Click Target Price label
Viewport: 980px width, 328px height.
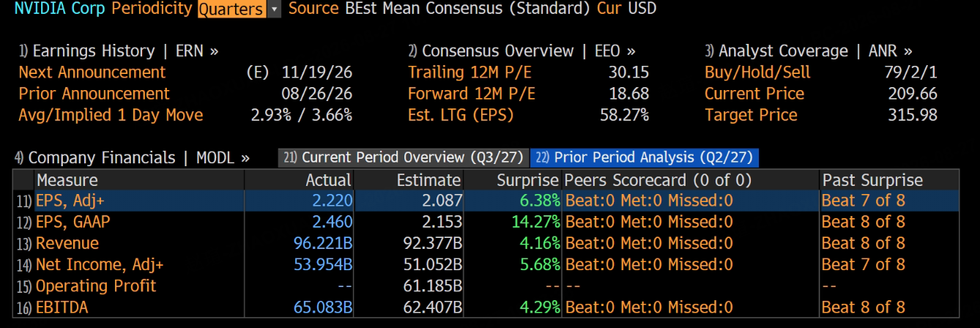(751, 115)
